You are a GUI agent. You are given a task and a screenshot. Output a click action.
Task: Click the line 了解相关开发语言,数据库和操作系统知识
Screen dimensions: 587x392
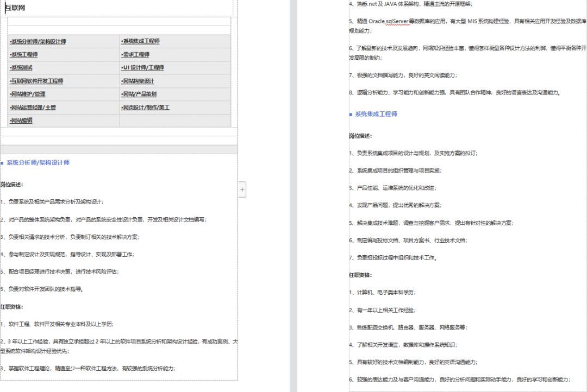pos(403,345)
